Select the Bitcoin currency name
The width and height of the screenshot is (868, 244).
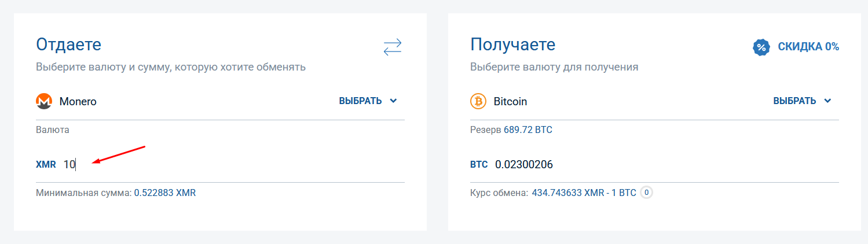coord(510,102)
